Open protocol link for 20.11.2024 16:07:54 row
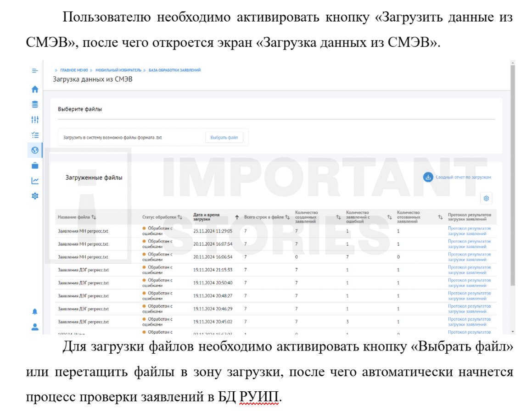532x411 pixels. (469, 244)
